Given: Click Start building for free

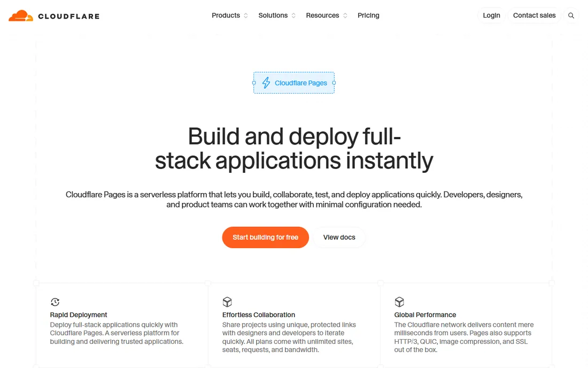Looking at the screenshot, I should (266, 237).
